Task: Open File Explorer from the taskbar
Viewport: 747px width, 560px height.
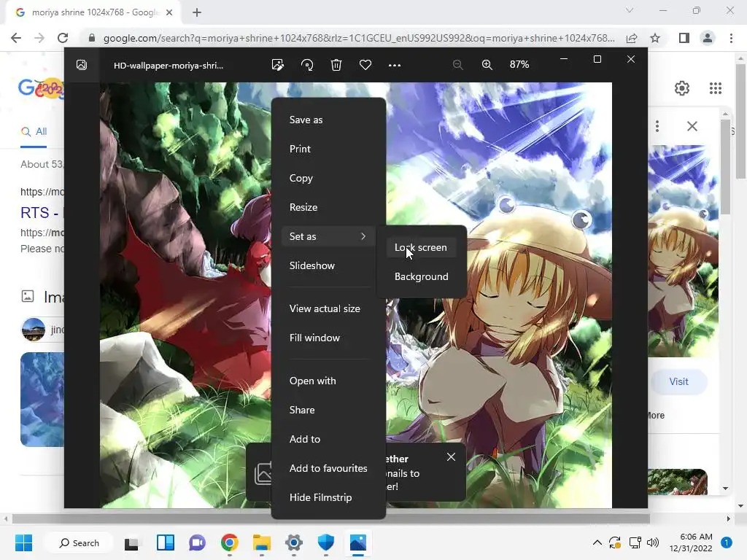Action: point(262,542)
